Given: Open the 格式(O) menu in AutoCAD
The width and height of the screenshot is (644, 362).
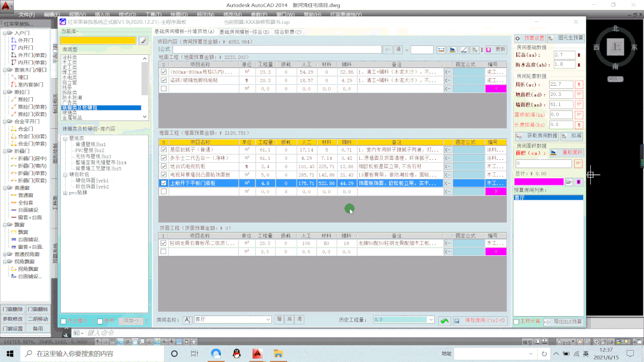Looking at the screenshot, I should click(127, 14).
